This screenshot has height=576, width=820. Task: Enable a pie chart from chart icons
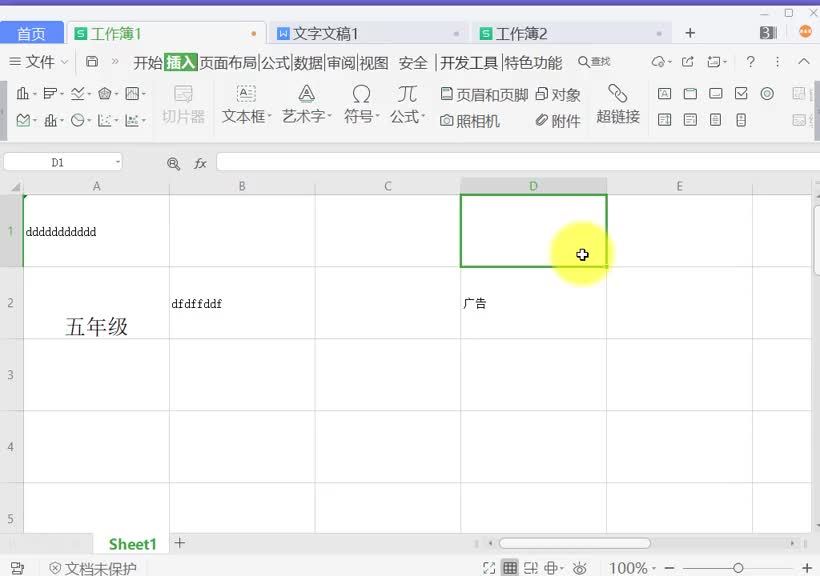click(76, 118)
